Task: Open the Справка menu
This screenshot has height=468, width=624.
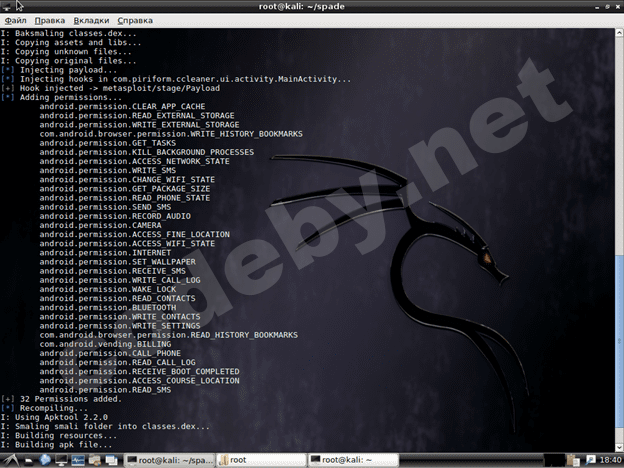Action: point(135,20)
